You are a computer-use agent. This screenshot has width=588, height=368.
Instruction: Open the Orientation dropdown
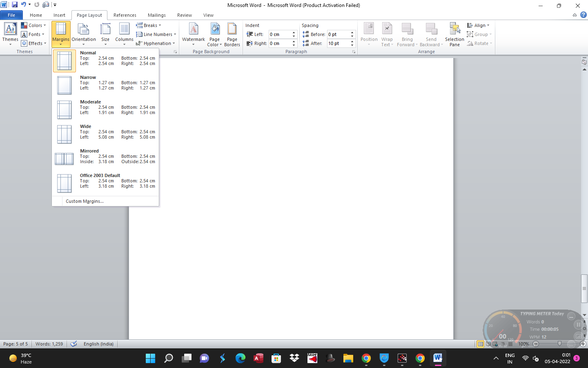click(x=84, y=34)
